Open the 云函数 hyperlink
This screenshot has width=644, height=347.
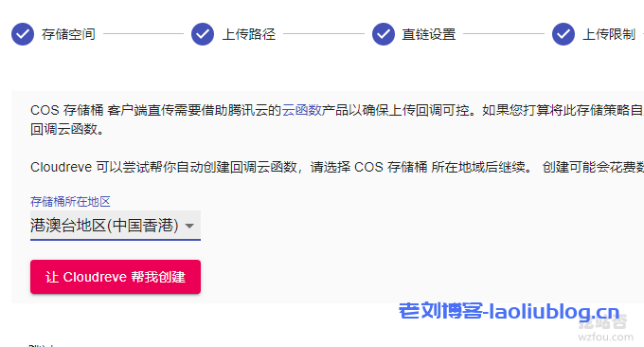(x=301, y=110)
